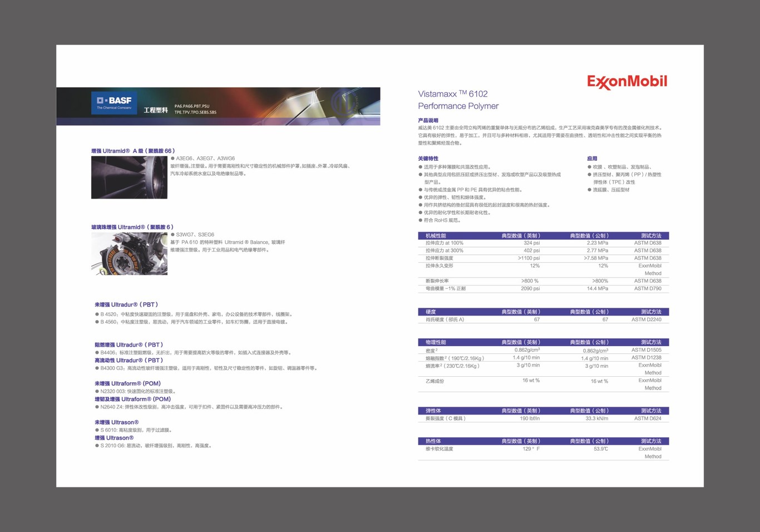Click the '应用' section heading
Viewport: 760px width, 532px height.
coord(592,159)
